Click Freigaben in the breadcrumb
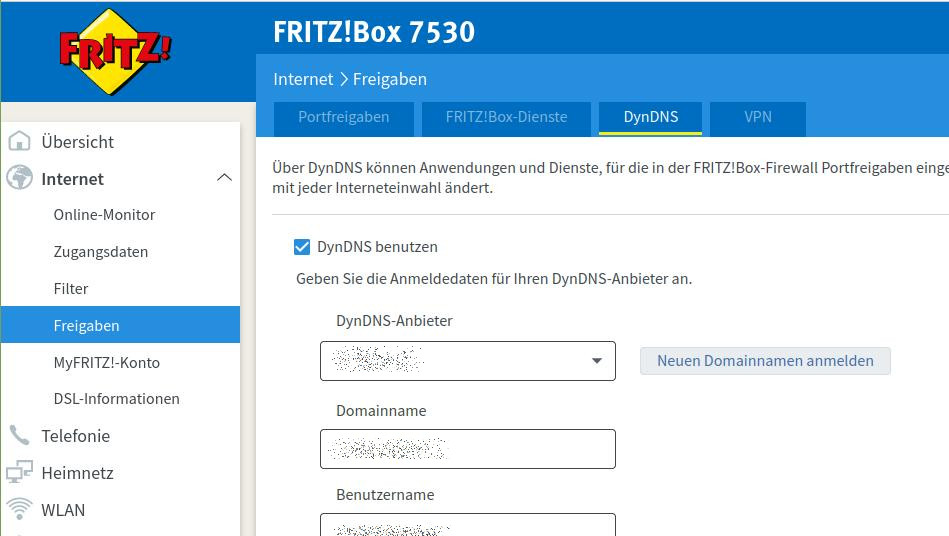 pos(390,79)
